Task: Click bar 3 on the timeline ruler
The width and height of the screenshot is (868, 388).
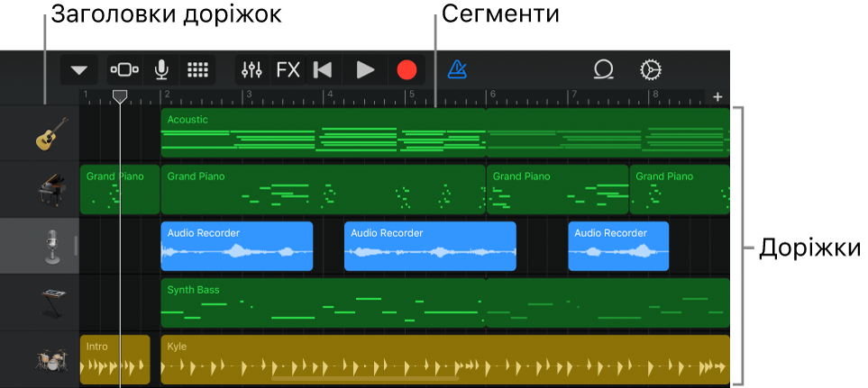Action: pos(249,95)
